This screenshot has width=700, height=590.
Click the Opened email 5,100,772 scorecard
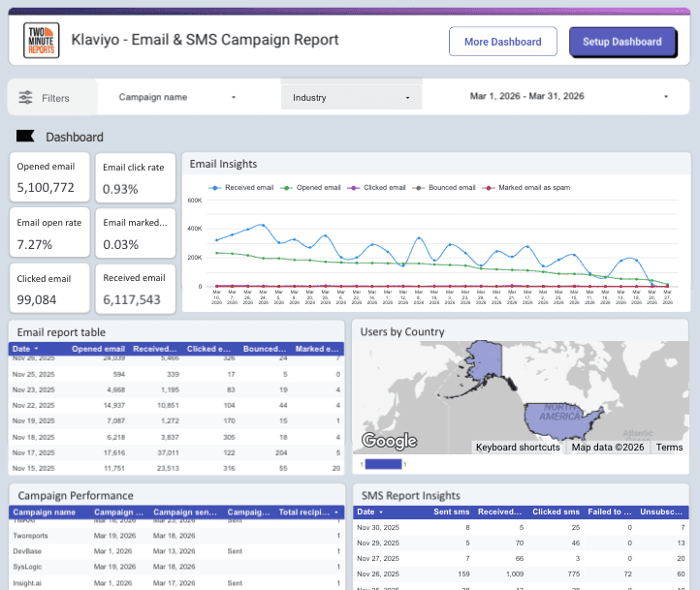(49, 177)
